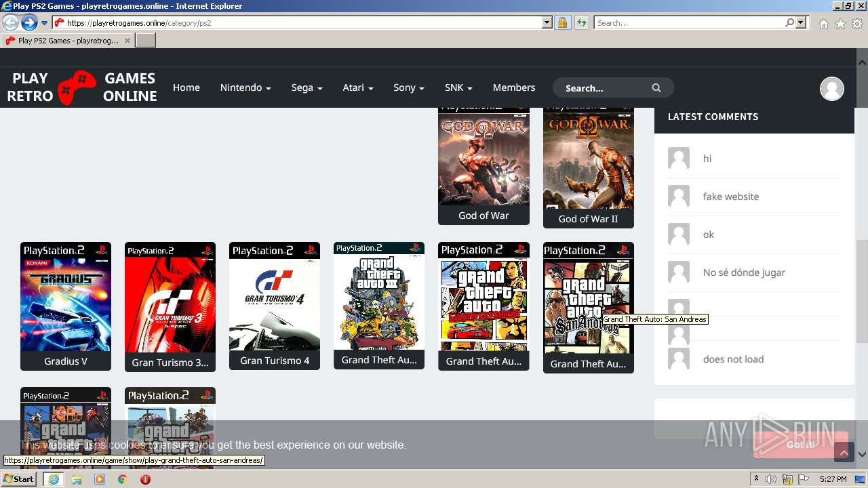Image resolution: width=868 pixels, height=488 pixels.
Task: Click the IE search box
Action: tap(688, 23)
